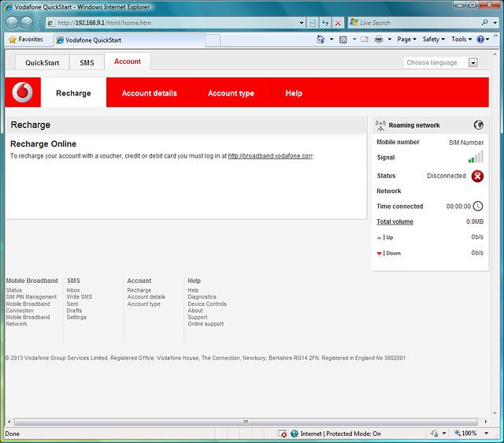
Task: Click the roaming network antenna icon
Action: click(x=381, y=125)
